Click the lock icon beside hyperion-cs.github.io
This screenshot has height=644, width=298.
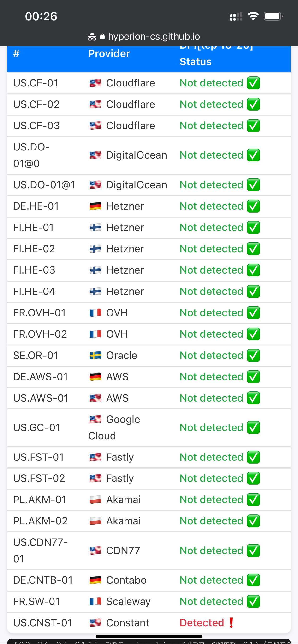point(102,36)
